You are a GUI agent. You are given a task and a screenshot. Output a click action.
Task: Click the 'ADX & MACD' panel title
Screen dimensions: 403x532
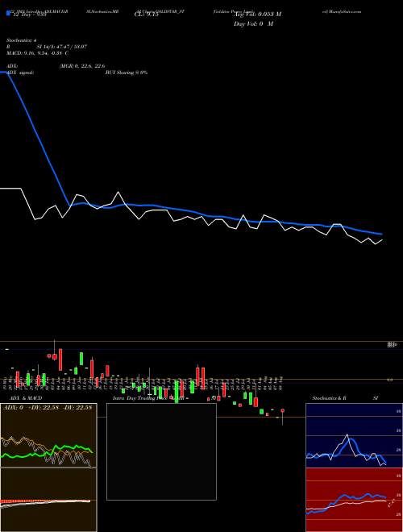[x=26, y=398]
